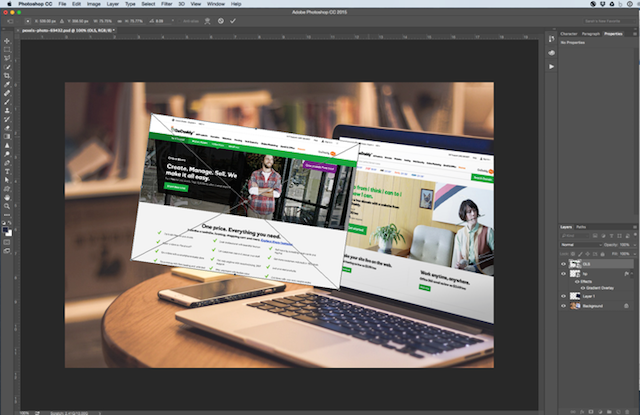Toggle lock all in Layers panel
This screenshot has width=640, height=415.
(602, 254)
